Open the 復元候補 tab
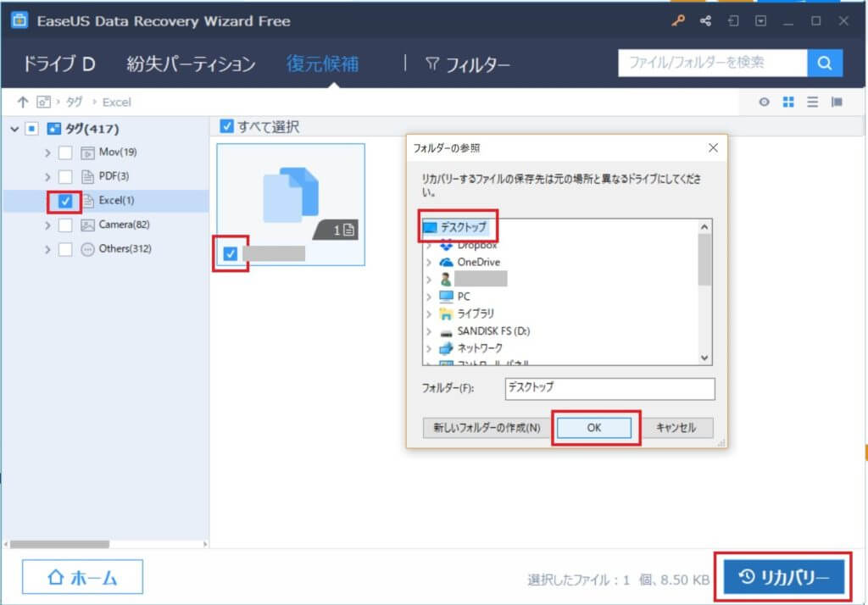This screenshot has height=605, width=868. coord(322,64)
